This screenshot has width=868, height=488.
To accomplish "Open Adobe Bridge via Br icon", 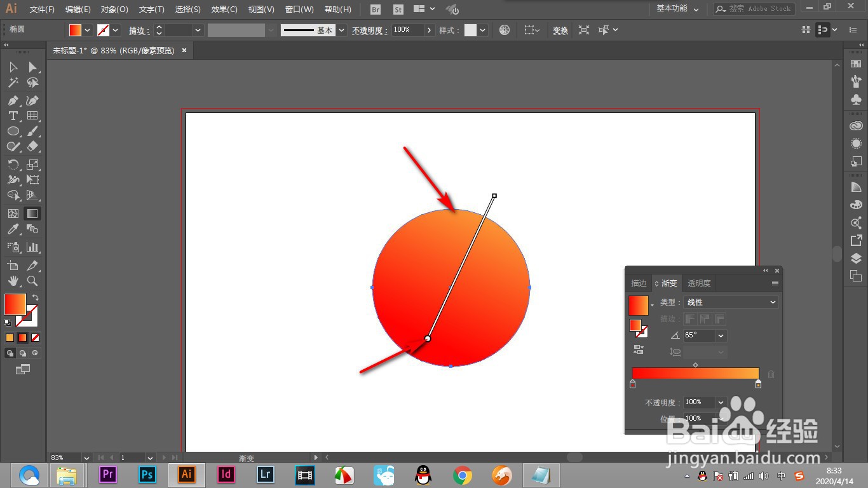I will click(x=376, y=10).
